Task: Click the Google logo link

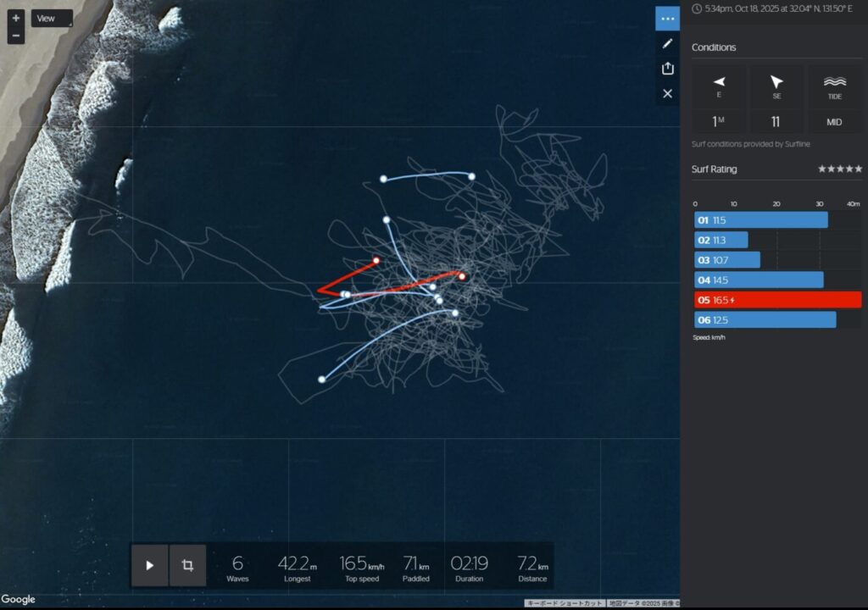Action: [x=19, y=600]
